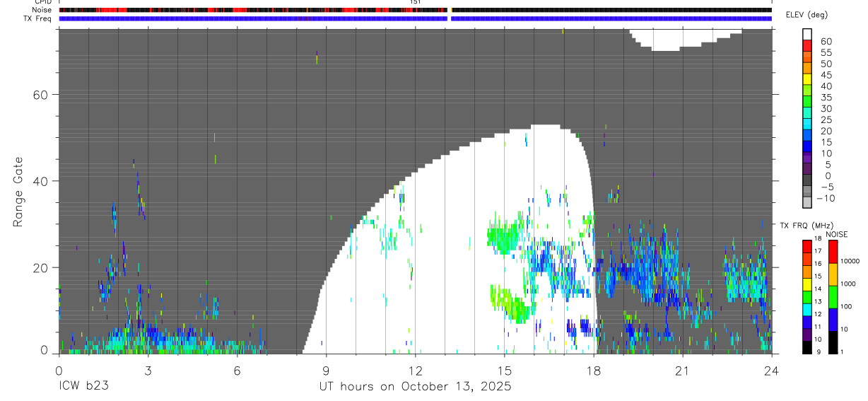Click the 35 label on ELEV color bar
868x401 pixels.
pyautogui.click(x=825, y=98)
